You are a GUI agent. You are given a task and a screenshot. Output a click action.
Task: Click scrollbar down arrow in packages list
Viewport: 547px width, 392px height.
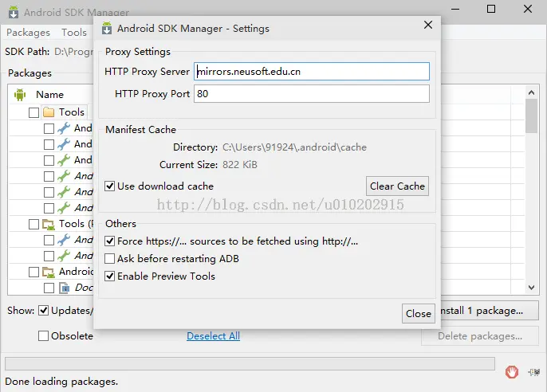531,288
